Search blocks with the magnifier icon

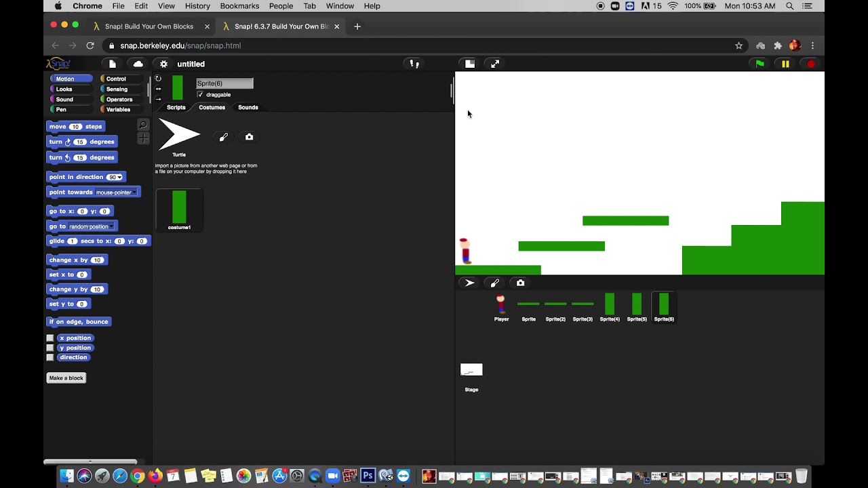tap(143, 125)
